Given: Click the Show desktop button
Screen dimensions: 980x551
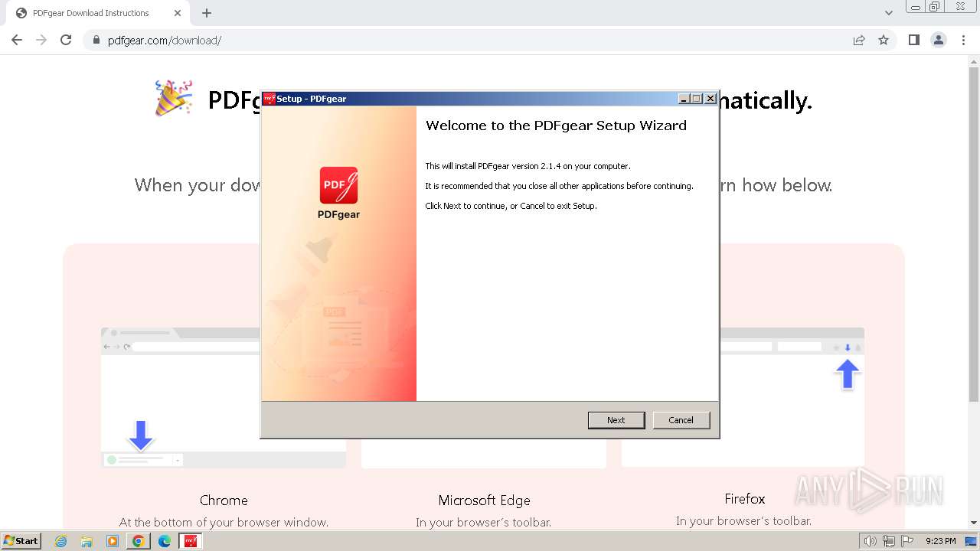Looking at the screenshot, I should (972, 541).
